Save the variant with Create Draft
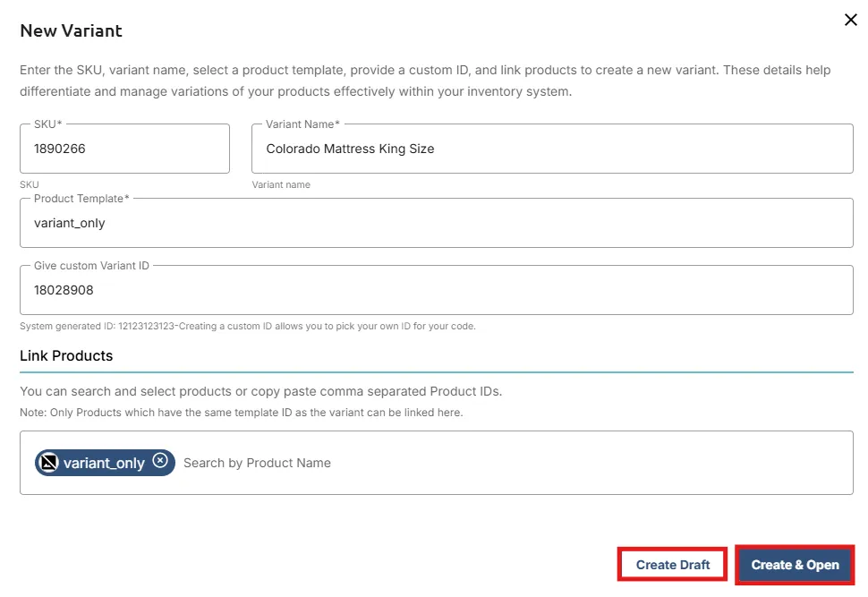The image size is (868, 597). coord(672,565)
